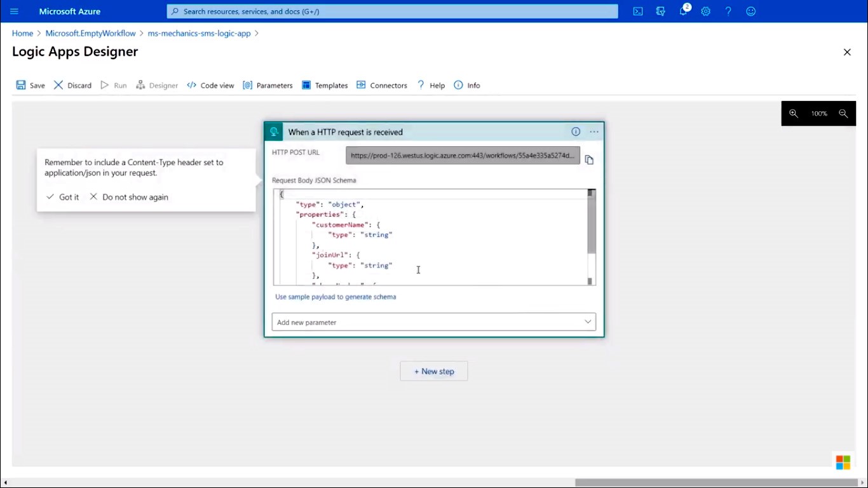Open the Azure portal hamburger menu
The height and width of the screenshot is (488, 868).
click(14, 11)
